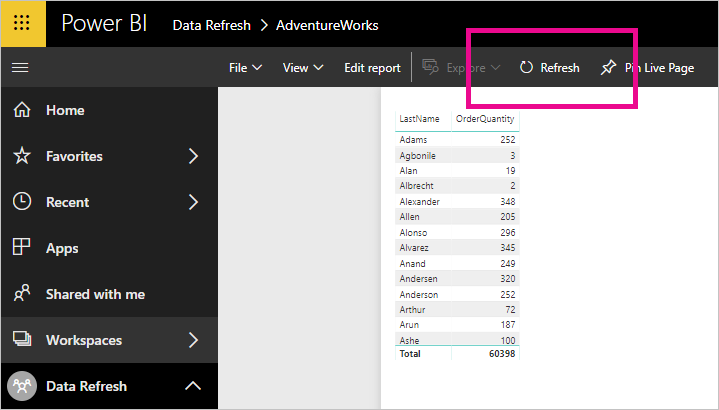Viewport: 719px width, 410px height.
Task: Open the app launcher grid icon
Action: [22, 22]
